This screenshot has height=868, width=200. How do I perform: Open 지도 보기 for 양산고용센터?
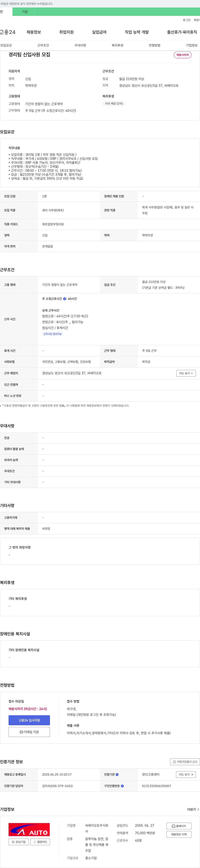[186, 775]
